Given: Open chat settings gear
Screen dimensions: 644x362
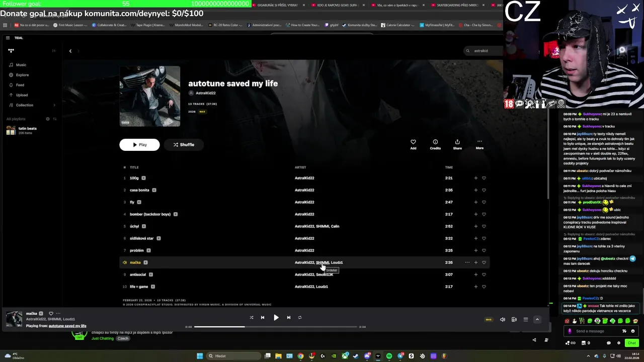Looking at the screenshot, I should (619, 343).
